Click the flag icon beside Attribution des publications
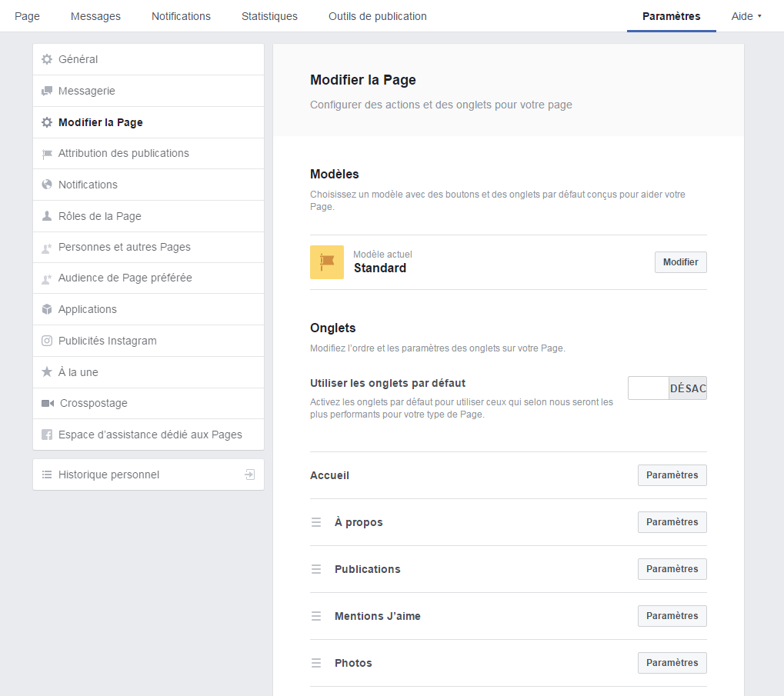 47,154
